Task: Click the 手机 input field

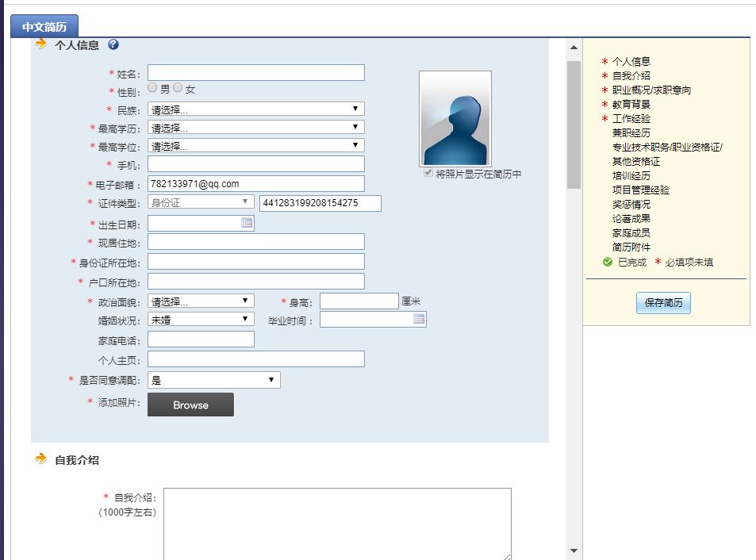Action: [256, 164]
